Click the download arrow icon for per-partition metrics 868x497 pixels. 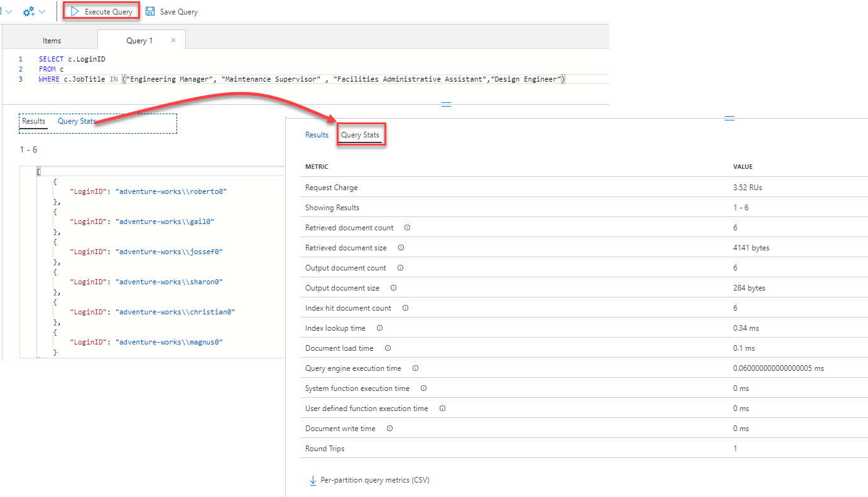pos(312,480)
